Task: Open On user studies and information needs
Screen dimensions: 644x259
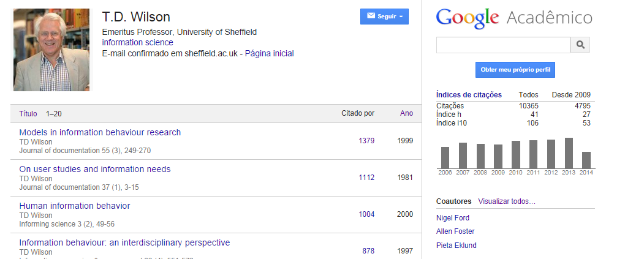Action: [95, 169]
